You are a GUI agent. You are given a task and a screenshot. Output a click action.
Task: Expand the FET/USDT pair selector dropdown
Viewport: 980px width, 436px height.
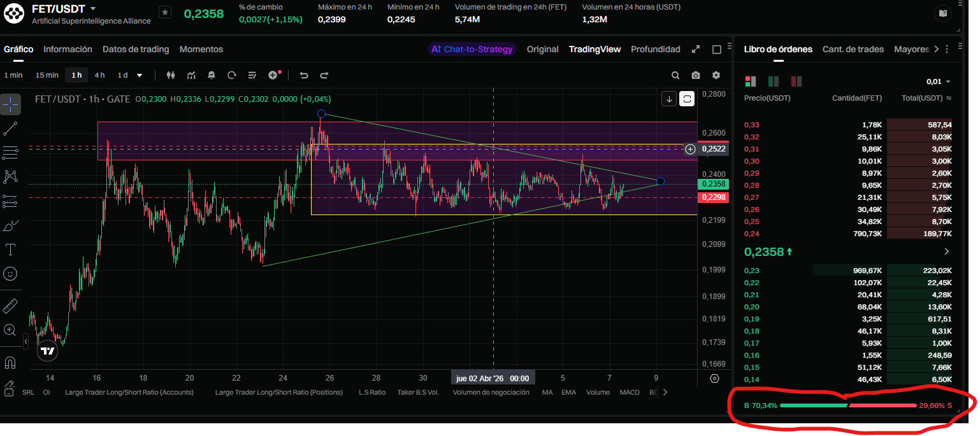pos(93,9)
